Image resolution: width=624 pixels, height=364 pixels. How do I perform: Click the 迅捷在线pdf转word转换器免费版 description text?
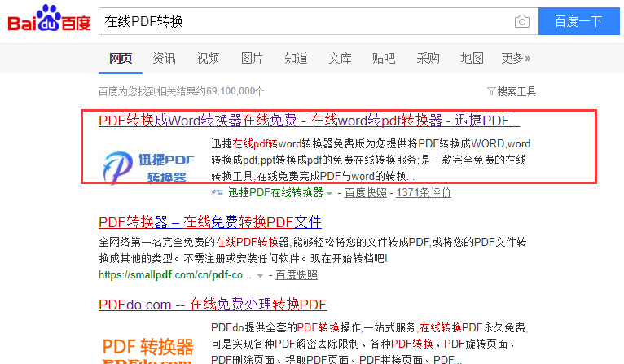pyautogui.click(x=371, y=160)
